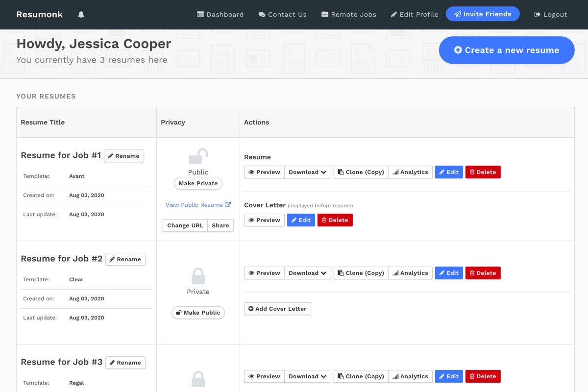Click Create a new resume button

pyautogui.click(x=506, y=50)
